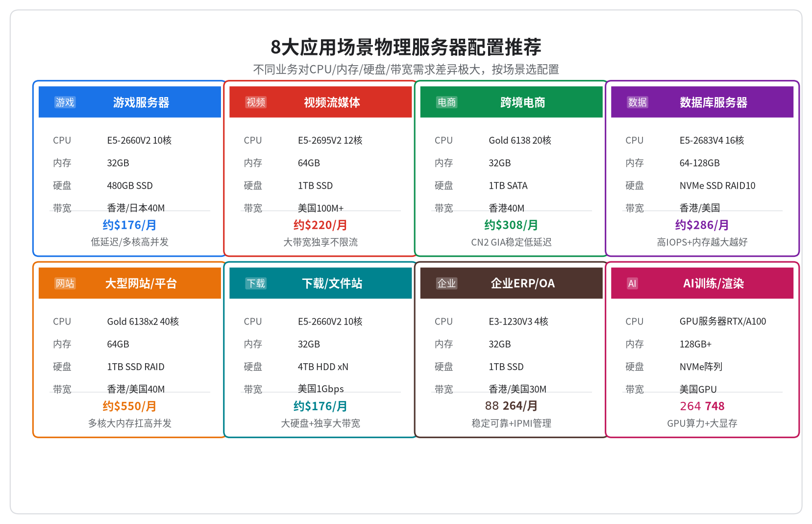
Task: Click the 游戏 tag badge
Action: pyautogui.click(x=65, y=102)
